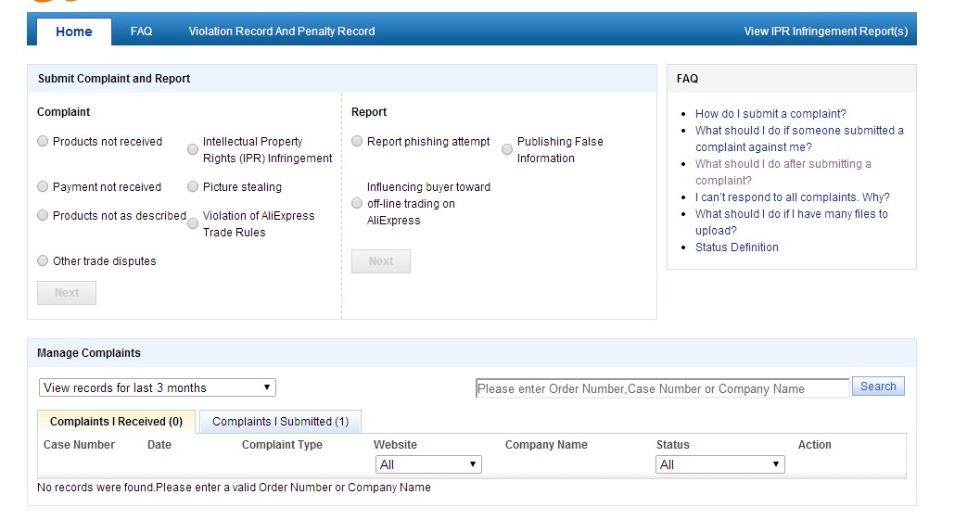980x520 pixels.
Task: Select the Products not received radio option
Action: coord(43,141)
